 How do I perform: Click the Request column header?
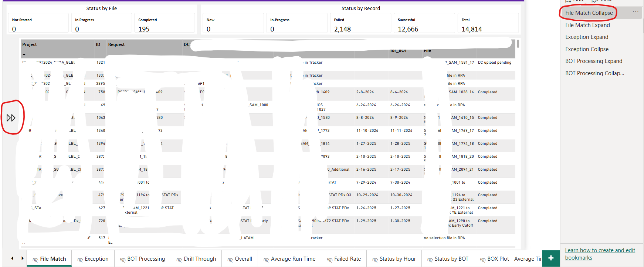pyautogui.click(x=116, y=44)
